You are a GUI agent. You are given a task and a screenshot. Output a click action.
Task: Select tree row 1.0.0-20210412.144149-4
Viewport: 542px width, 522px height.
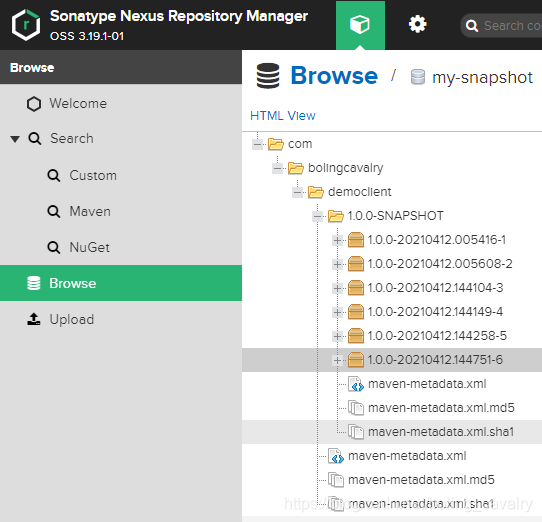392,312
